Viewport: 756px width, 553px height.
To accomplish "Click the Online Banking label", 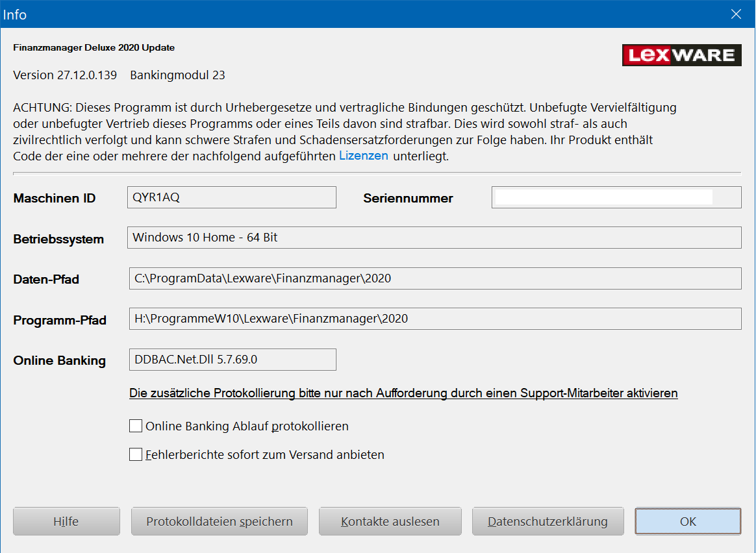I will coord(59,361).
